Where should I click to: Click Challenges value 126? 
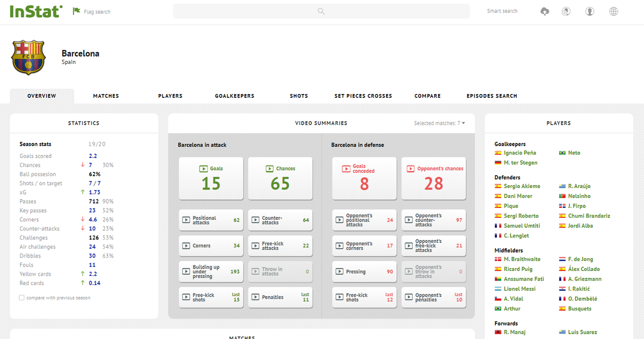94,238
